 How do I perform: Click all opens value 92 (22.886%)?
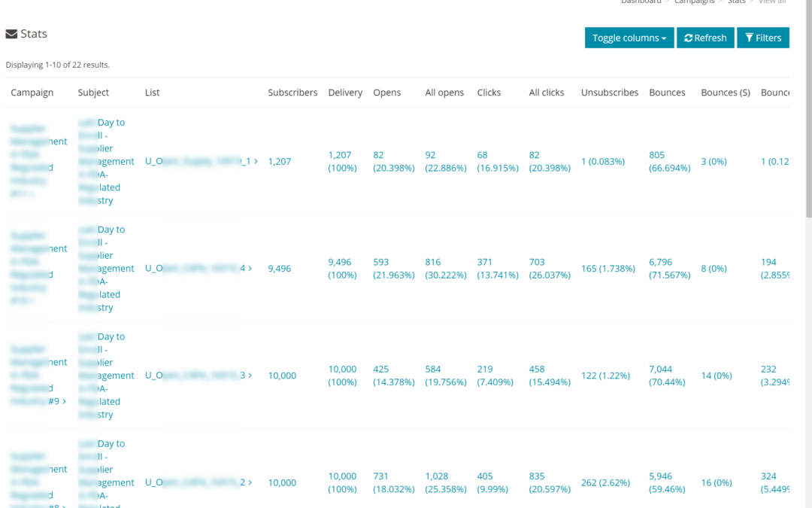446,161
